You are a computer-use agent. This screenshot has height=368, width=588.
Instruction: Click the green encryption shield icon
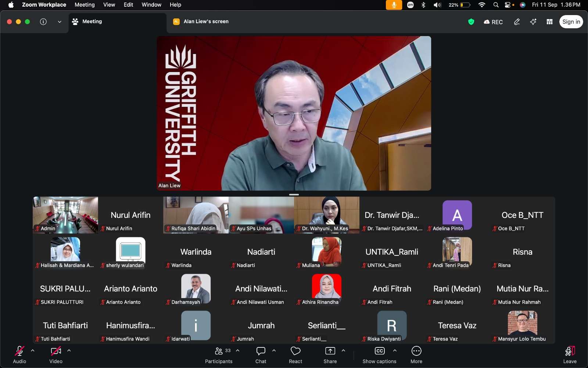pyautogui.click(x=471, y=22)
